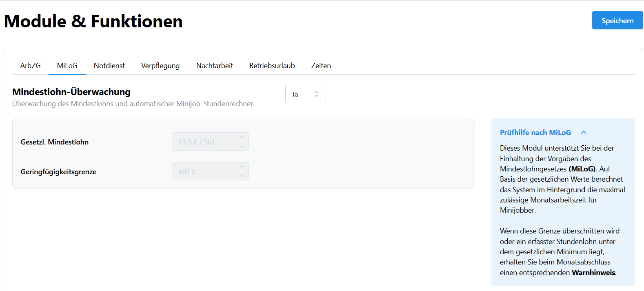Decrease the Geringfügigkeitsgrenze value
Viewport: 644px width, 291px height.
coord(242,176)
